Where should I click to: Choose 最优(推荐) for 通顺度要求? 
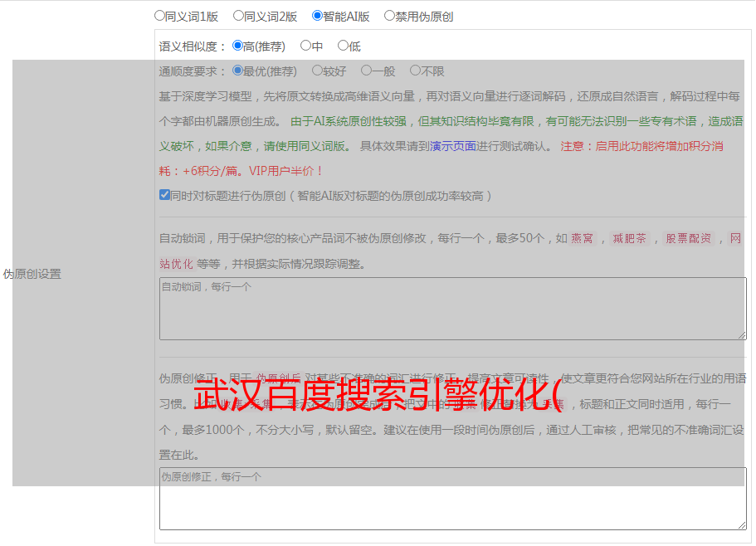[x=237, y=71]
